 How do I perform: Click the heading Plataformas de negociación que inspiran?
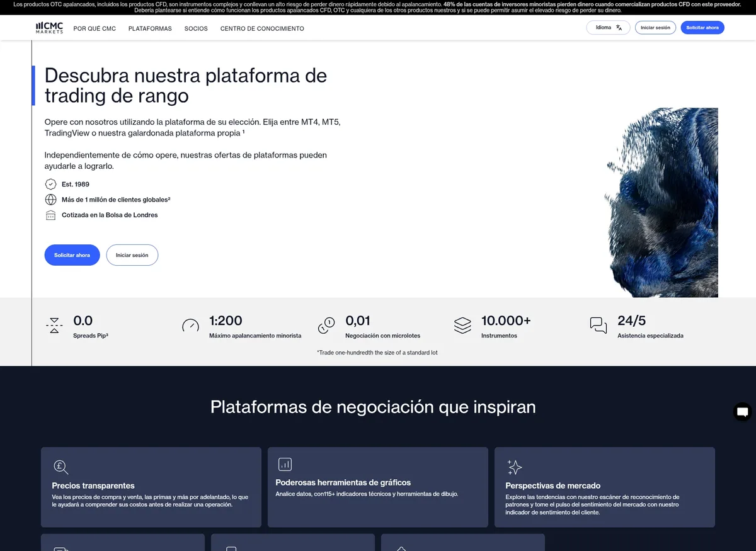click(x=373, y=407)
